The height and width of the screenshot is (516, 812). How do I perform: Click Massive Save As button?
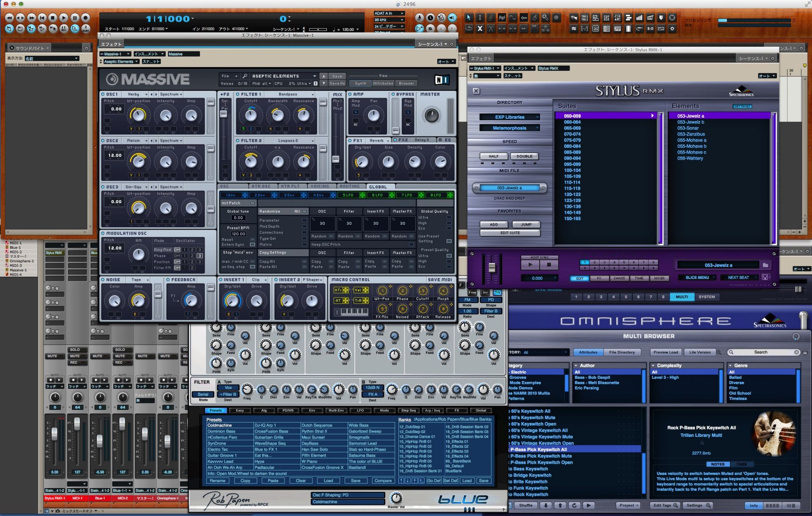pos(337,83)
